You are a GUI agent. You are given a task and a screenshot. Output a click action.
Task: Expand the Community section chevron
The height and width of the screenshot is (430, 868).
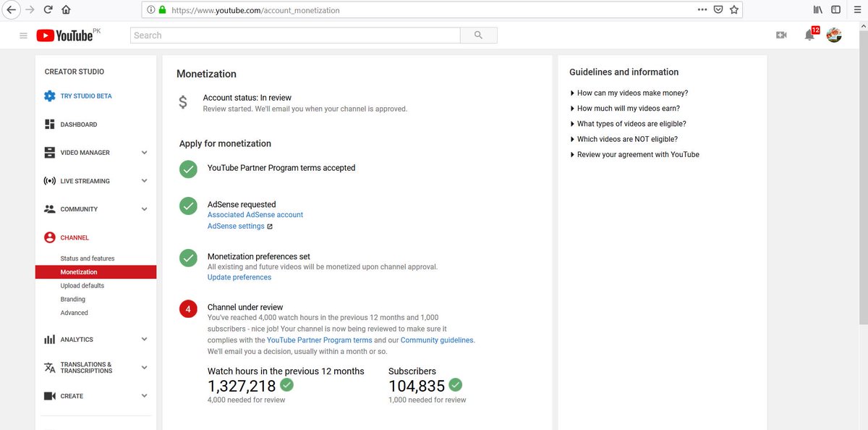pyautogui.click(x=144, y=209)
